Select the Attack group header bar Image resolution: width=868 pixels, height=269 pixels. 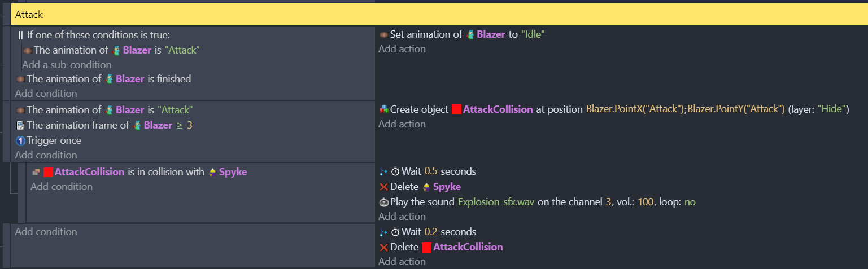[x=439, y=15]
